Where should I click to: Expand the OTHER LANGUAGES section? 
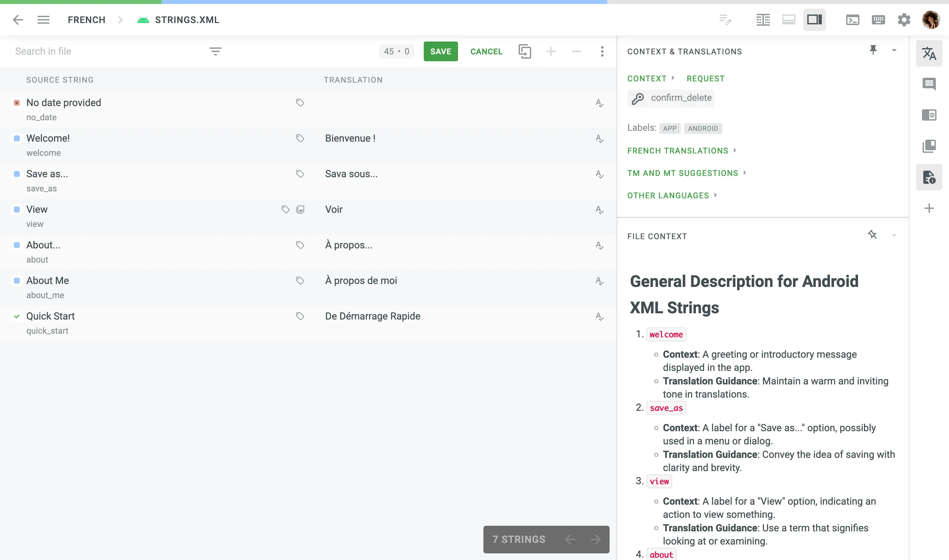pyautogui.click(x=669, y=195)
